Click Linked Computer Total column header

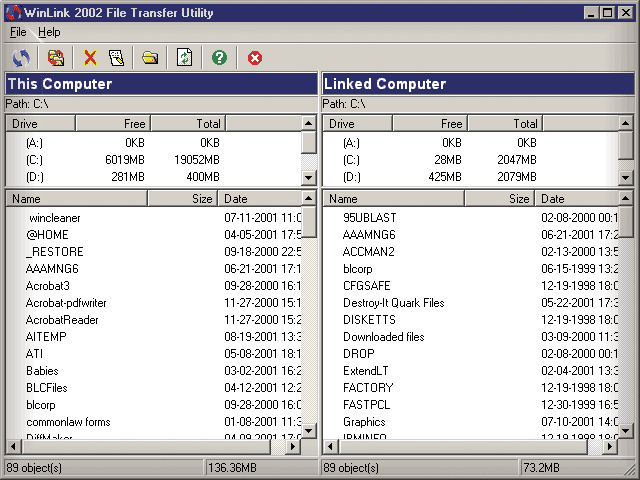pos(505,124)
